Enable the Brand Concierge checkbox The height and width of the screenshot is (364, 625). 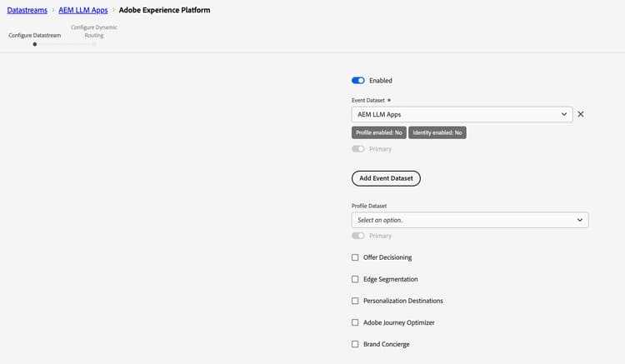click(355, 344)
